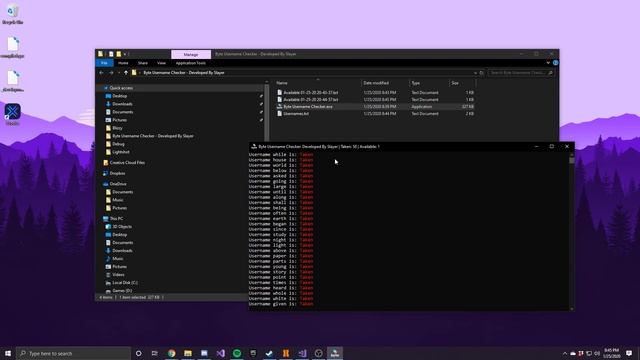
Task: Open Cortana from the taskbar
Action: (139, 353)
